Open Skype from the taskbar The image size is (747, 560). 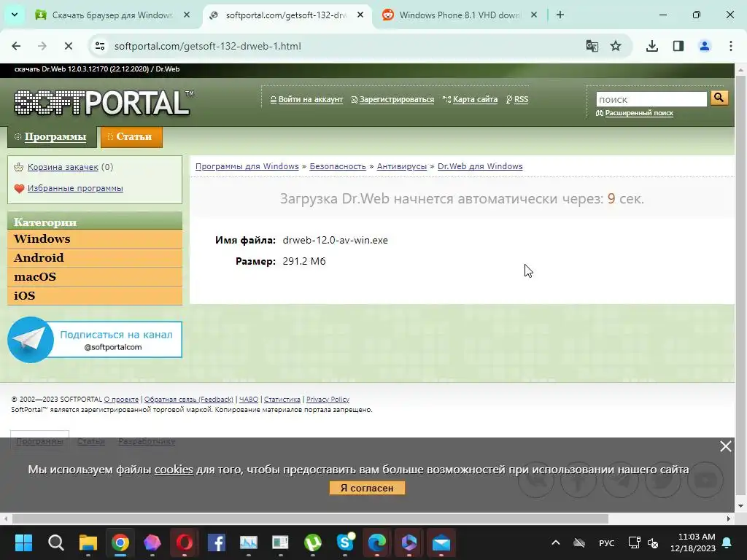[345, 542]
